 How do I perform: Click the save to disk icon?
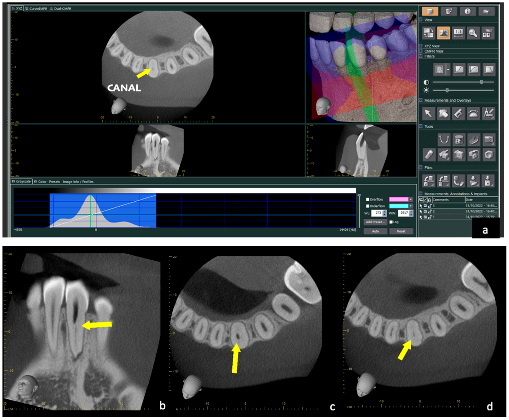point(488,181)
